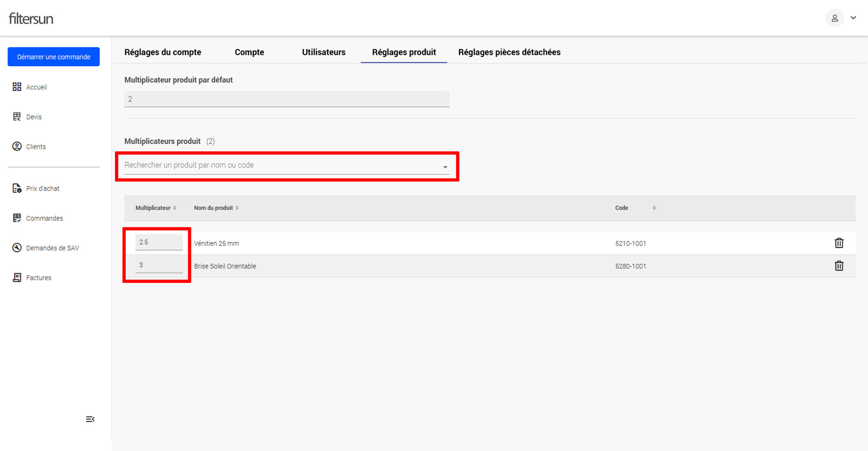Screen dimensions: 868x451
Task: Open the Prix d'achat icon
Action: coord(17,188)
